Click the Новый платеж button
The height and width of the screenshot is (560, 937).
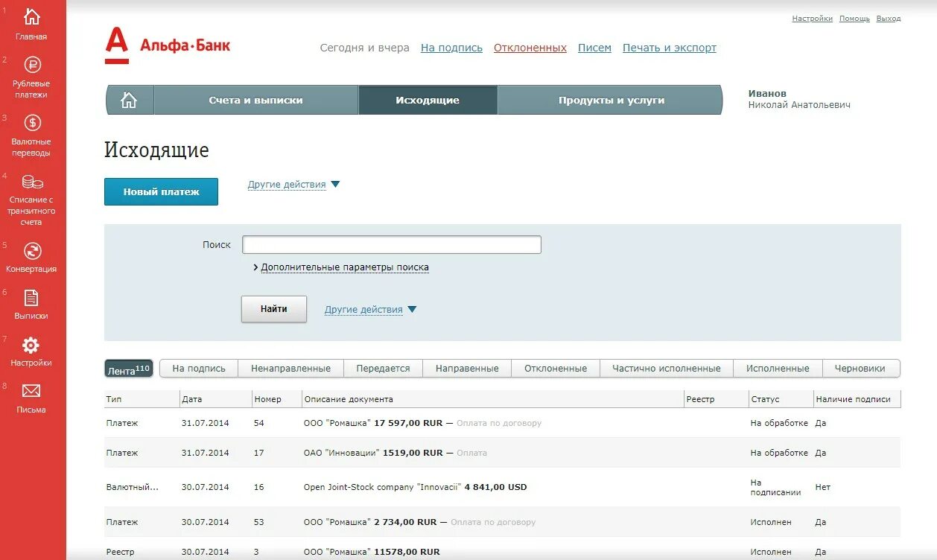pyautogui.click(x=161, y=191)
